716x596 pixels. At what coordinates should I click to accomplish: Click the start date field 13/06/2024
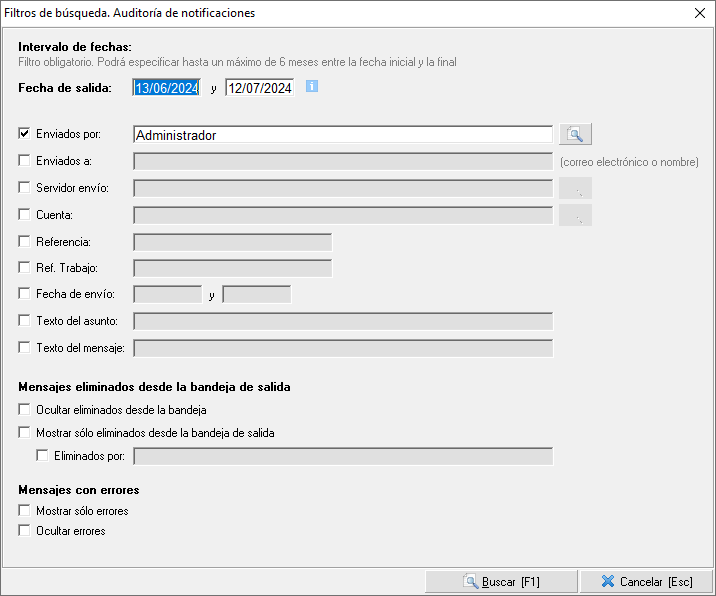click(x=167, y=88)
